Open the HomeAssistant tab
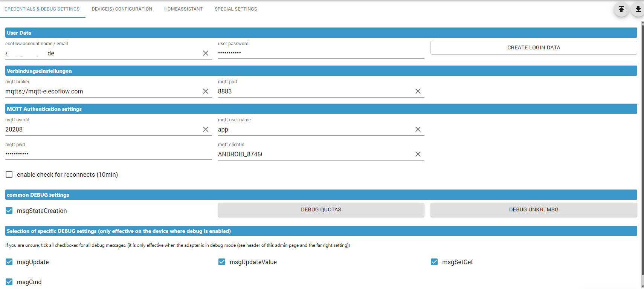The width and height of the screenshot is (644, 289). [x=183, y=9]
